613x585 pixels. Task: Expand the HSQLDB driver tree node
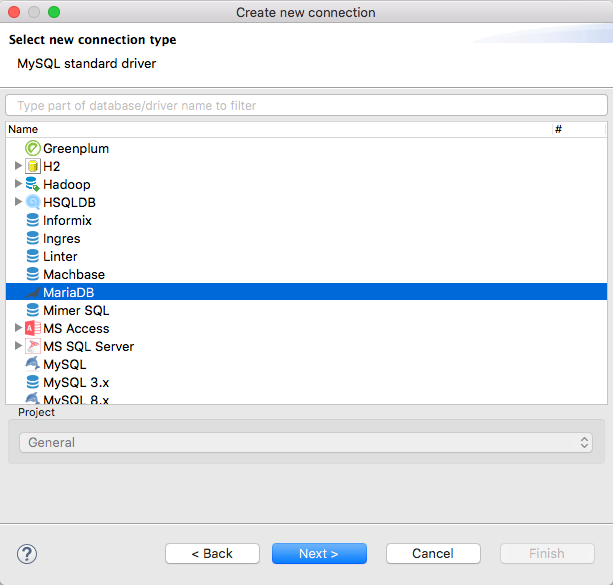point(18,202)
